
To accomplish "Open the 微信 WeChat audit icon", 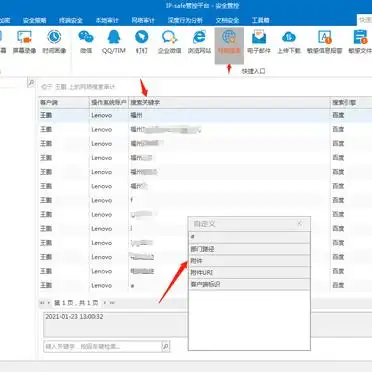I will (86, 42).
